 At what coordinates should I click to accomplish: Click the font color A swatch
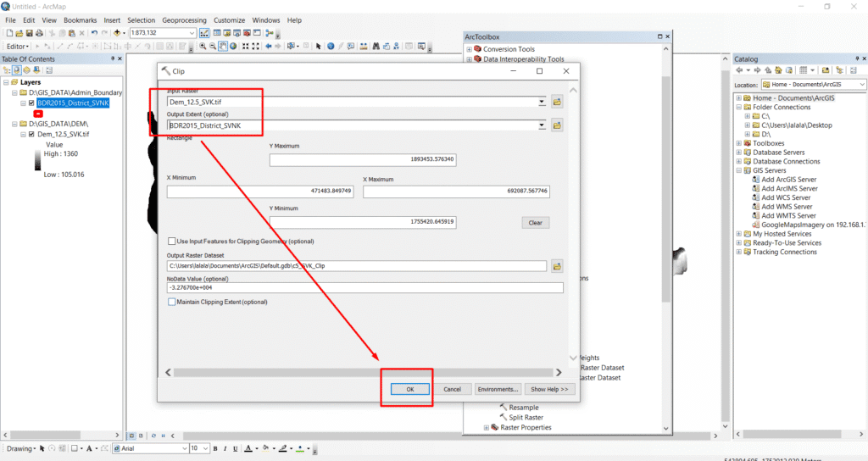tap(248, 448)
